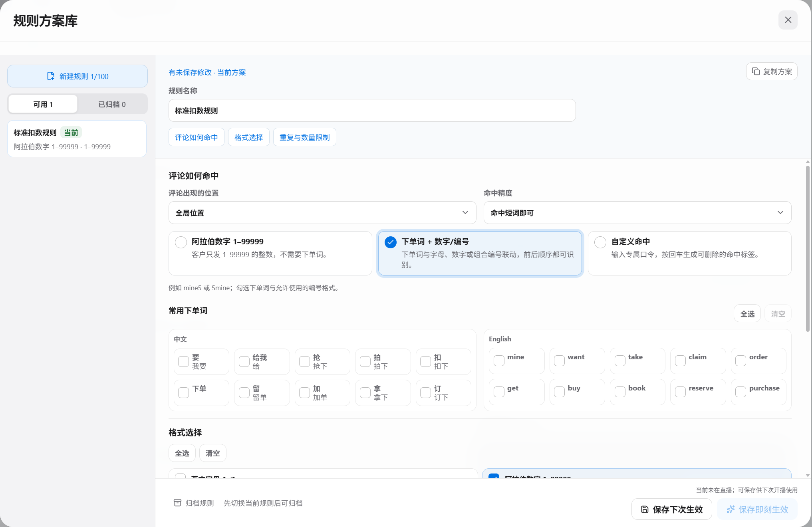This screenshot has height=527, width=812.
Task: Open the 命中精度 dropdown
Action: click(637, 213)
